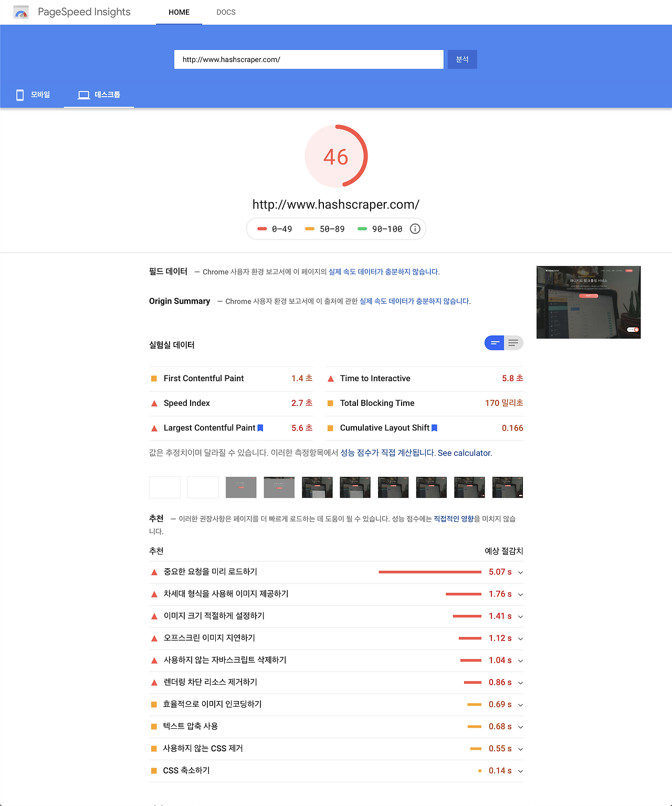
Task: Select the 데스크톱 tab
Action: (99, 95)
